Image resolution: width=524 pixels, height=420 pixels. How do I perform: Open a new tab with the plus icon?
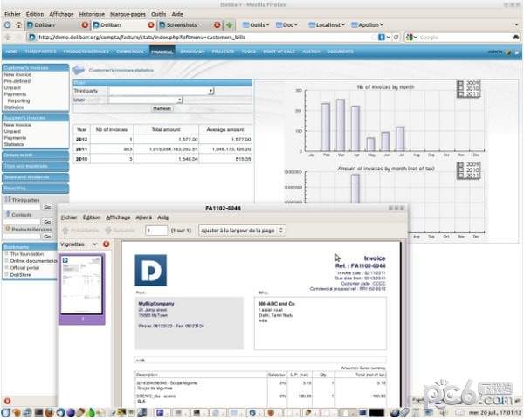point(230,25)
